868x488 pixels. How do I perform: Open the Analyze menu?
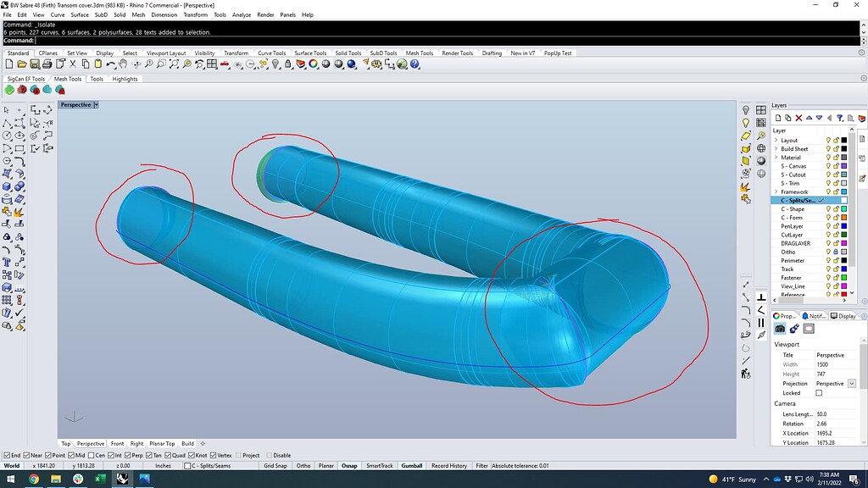tap(242, 14)
